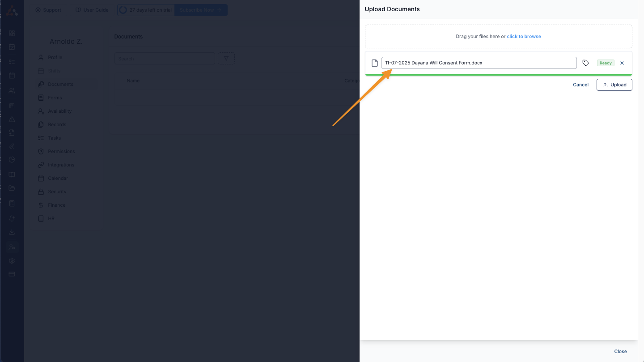Viewport: 644px width, 362px height.
Task: Click the Support button in top bar
Action: pos(48,10)
